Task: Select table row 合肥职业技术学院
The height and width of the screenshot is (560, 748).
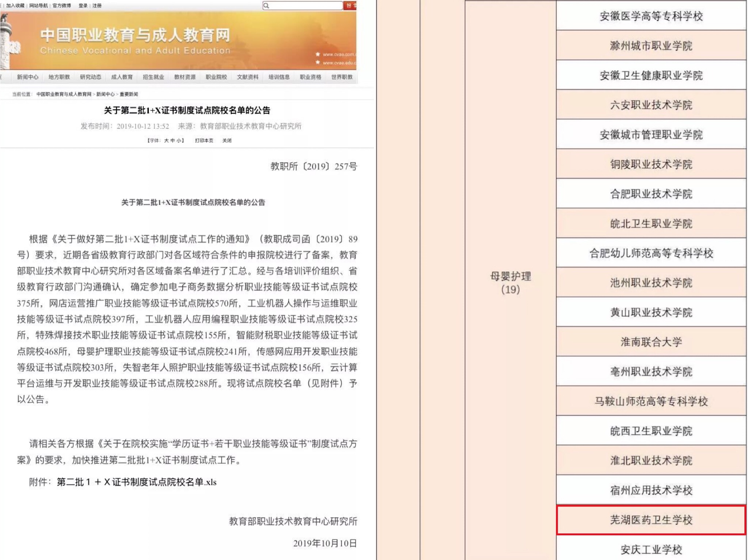Action: pyautogui.click(x=651, y=194)
